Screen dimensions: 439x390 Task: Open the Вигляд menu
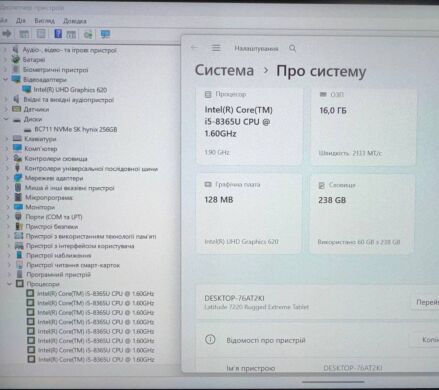click(x=44, y=21)
